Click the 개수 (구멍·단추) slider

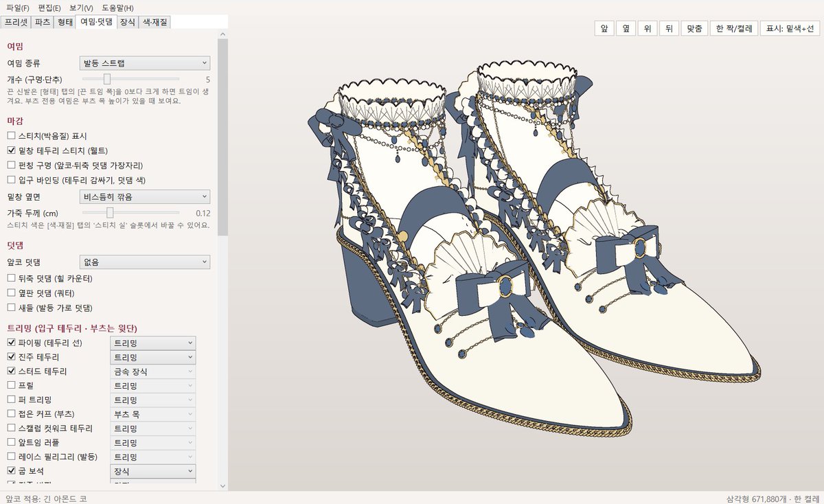pyautogui.click(x=130, y=80)
